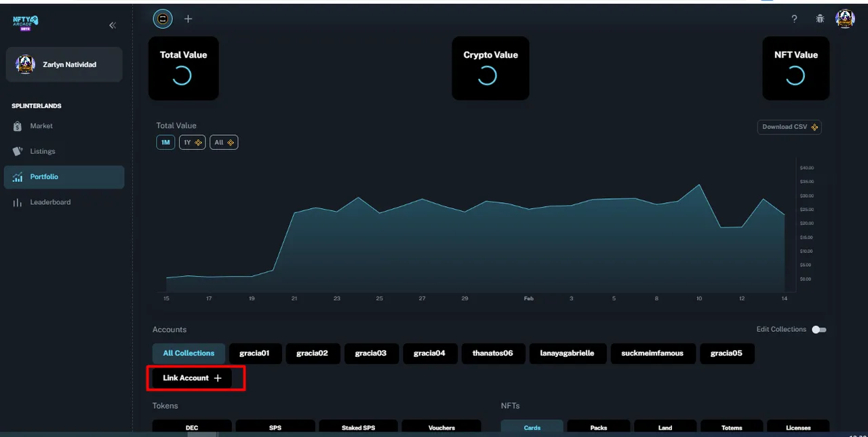Switch to the Packs NFT tab
Screen dimensions: 868x437
tap(599, 427)
